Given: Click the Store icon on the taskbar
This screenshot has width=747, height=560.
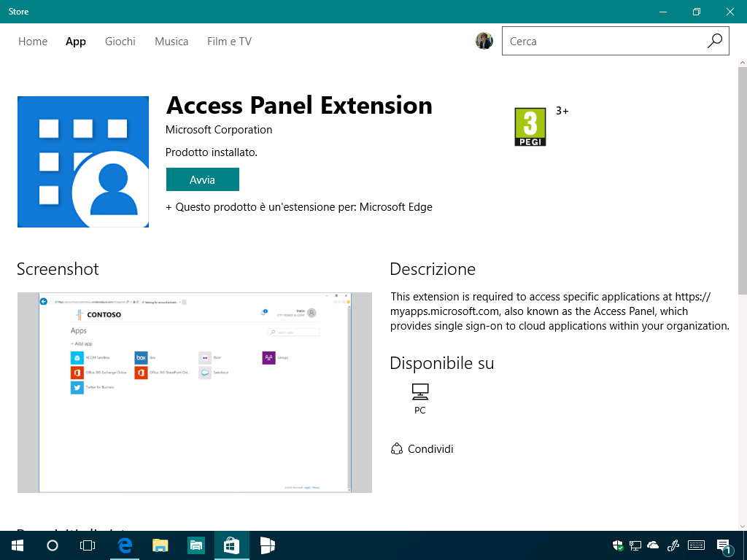Looking at the screenshot, I should [231, 545].
